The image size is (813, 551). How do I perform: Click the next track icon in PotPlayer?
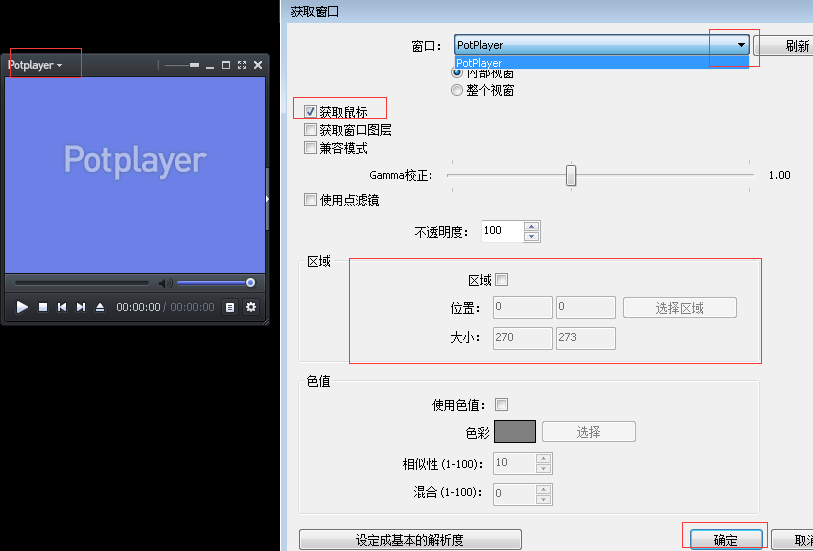(x=81, y=307)
